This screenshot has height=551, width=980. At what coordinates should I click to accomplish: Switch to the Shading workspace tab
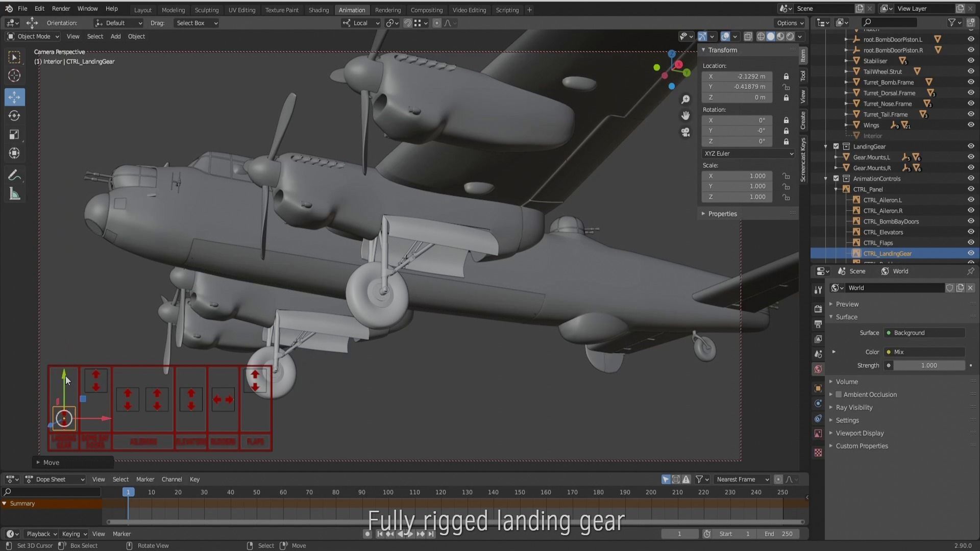pyautogui.click(x=318, y=10)
